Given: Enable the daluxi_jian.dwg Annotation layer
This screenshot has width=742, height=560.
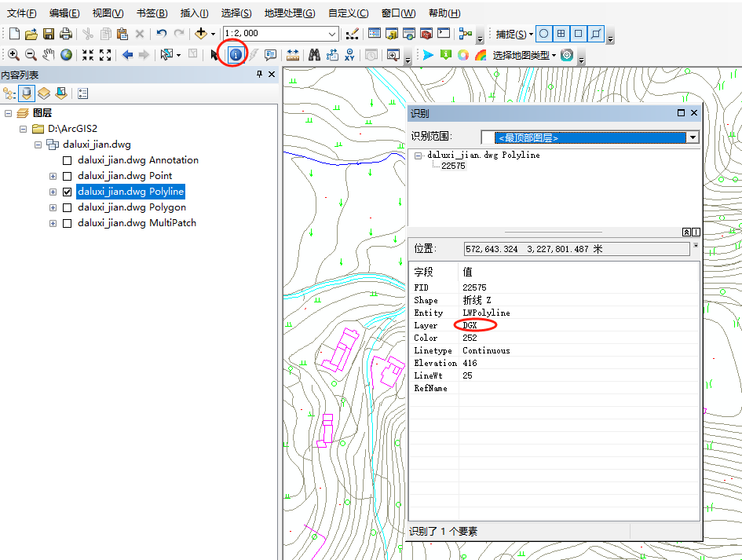Looking at the screenshot, I should pyautogui.click(x=67, y=159).
